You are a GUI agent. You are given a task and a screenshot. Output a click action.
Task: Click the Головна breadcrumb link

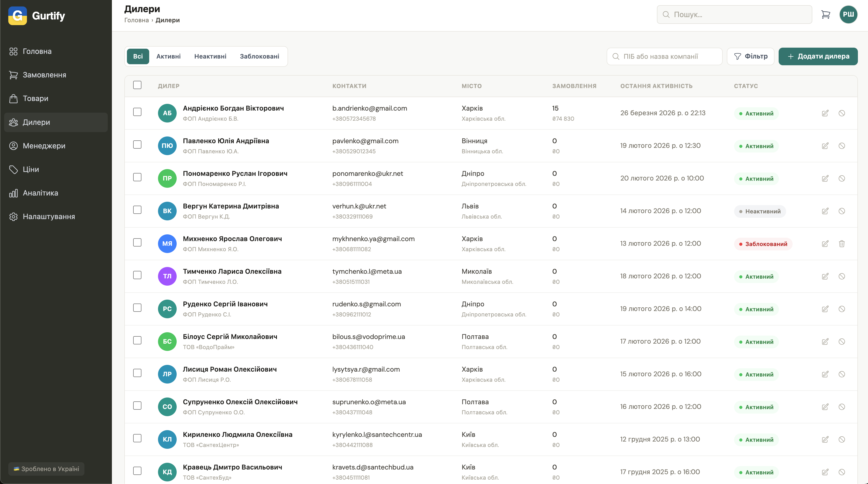pos(136,20)
